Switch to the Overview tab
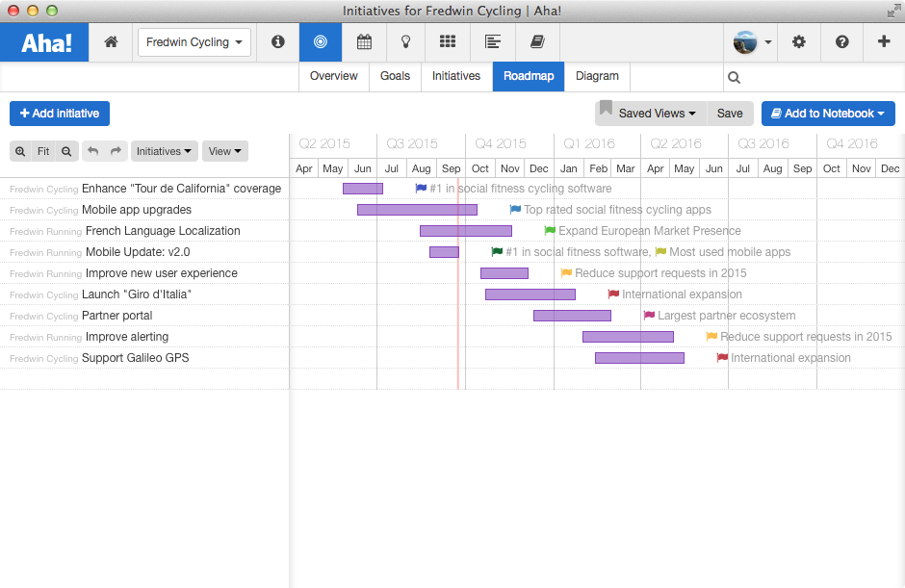 [x=334, y=76]
